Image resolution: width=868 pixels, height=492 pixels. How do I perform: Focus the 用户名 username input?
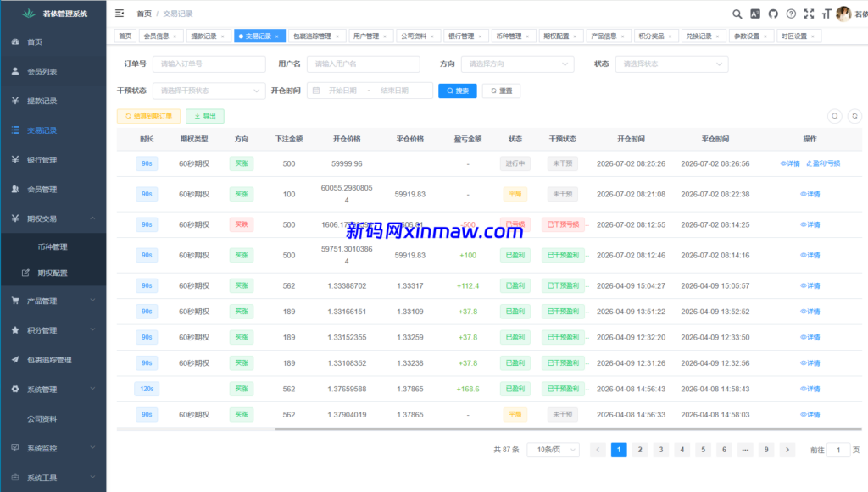363,64
